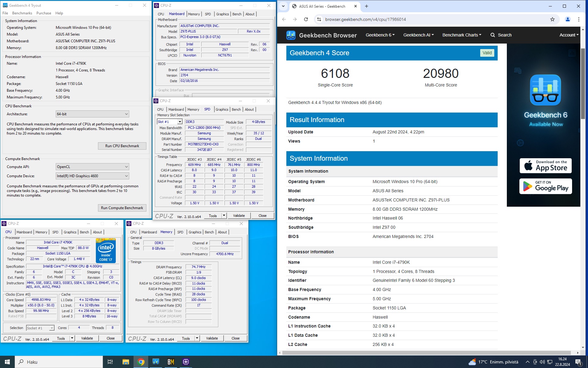Bookmark this page with the star icon

pyautogui.click(x=552, y=19)
